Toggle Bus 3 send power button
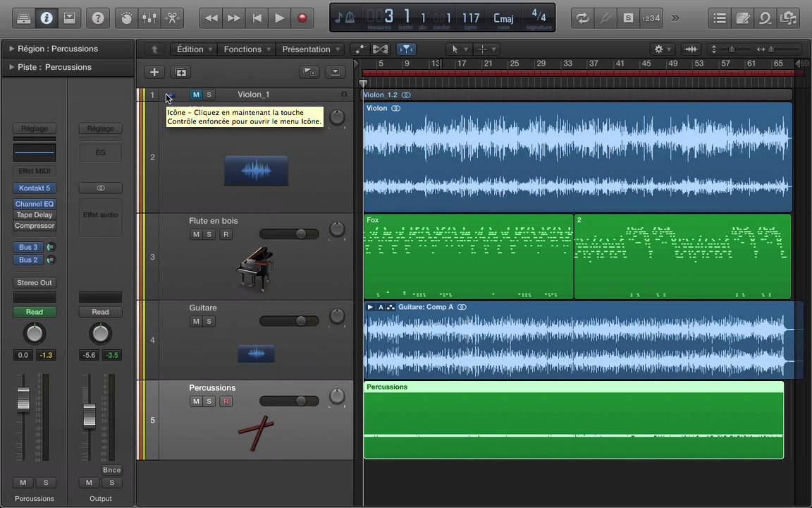This screenshot has height=508, width=812. point(51,247)
